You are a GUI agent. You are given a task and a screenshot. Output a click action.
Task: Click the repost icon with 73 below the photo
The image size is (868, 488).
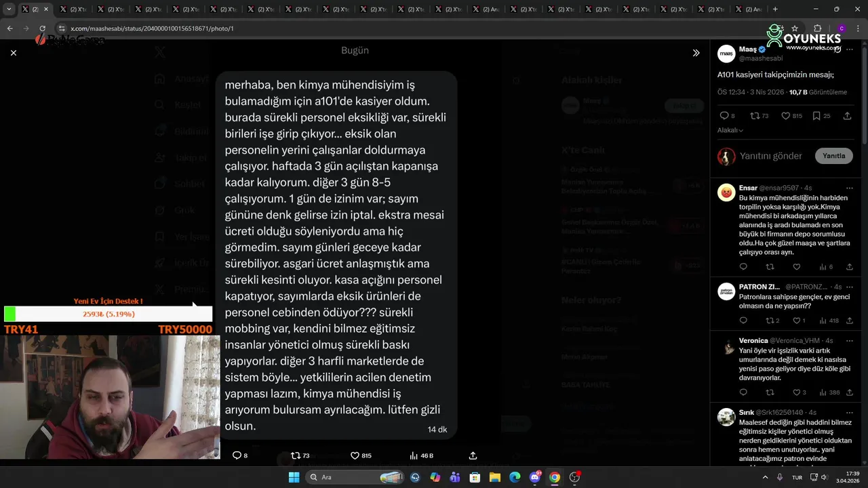(x=296, y=455)
